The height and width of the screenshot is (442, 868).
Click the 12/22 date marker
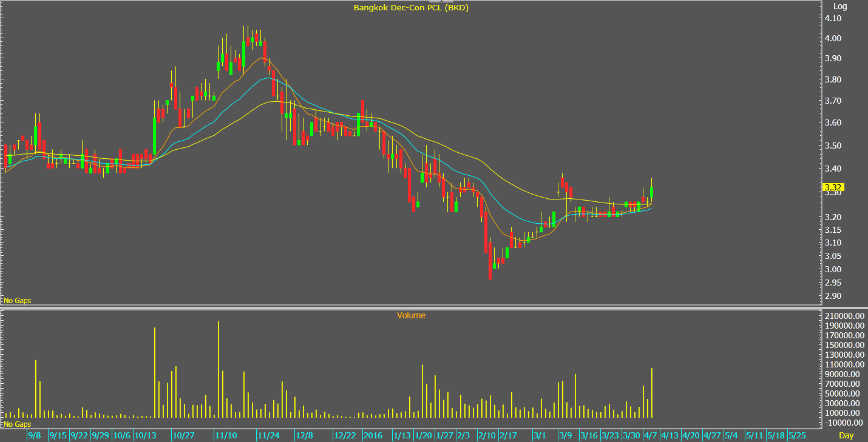(x=345, y=435)
